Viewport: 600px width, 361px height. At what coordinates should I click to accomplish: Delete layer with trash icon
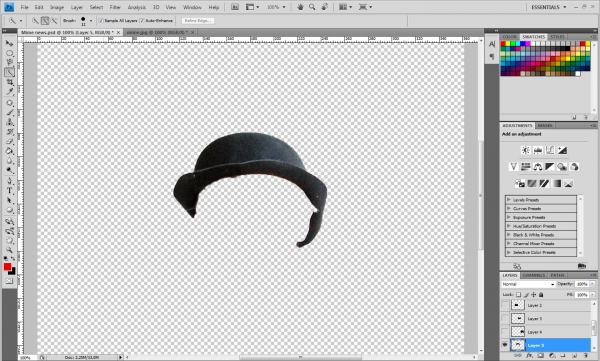click(585, 356)
